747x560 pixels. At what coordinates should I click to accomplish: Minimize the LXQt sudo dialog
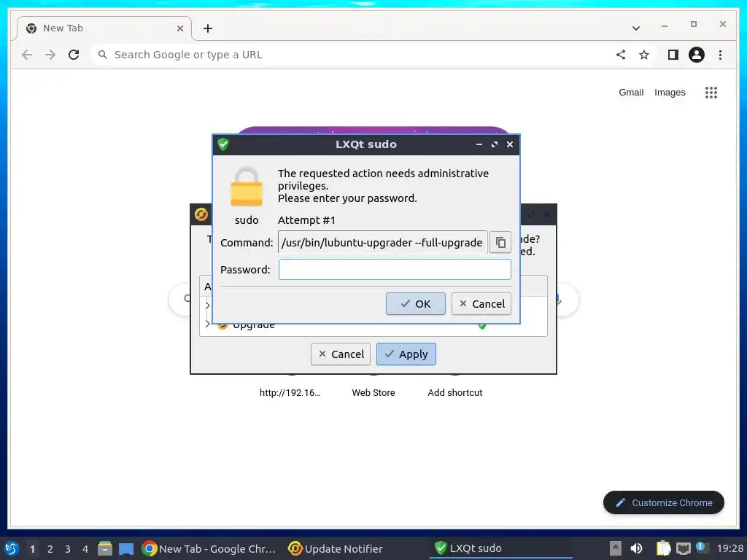click(479, 144)
